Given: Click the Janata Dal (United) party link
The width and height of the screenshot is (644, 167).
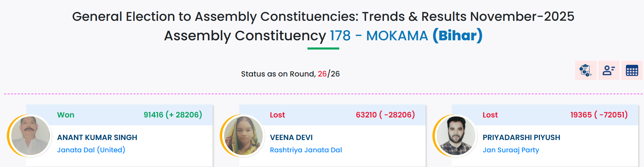Looking at the screenshot, I should tap(91, 150).
